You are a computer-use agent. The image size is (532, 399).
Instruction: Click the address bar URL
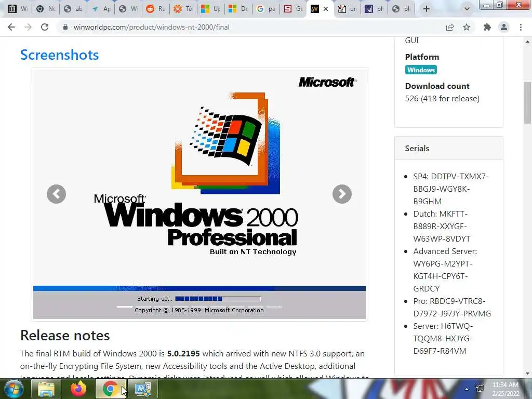pyautogui.click(x=151, y=27)
